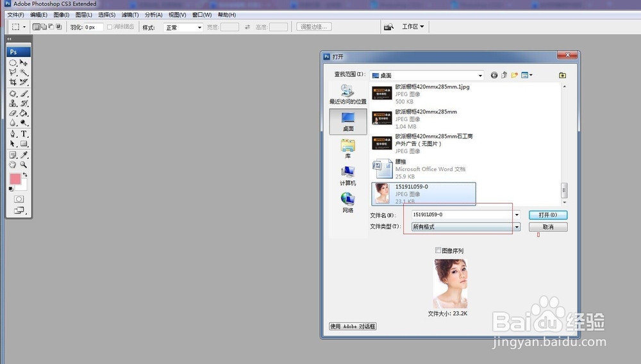This screenshot has height=364, width=641.
Task: Select the Magic Wand tool
Action: (x=24, y=72)
